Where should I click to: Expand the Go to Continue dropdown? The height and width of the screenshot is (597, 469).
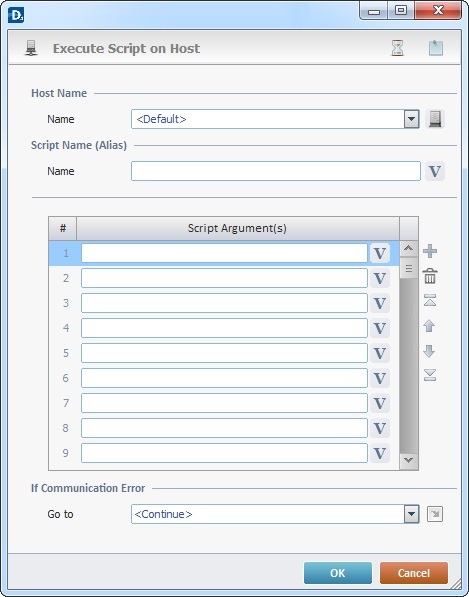coord(411,514)
